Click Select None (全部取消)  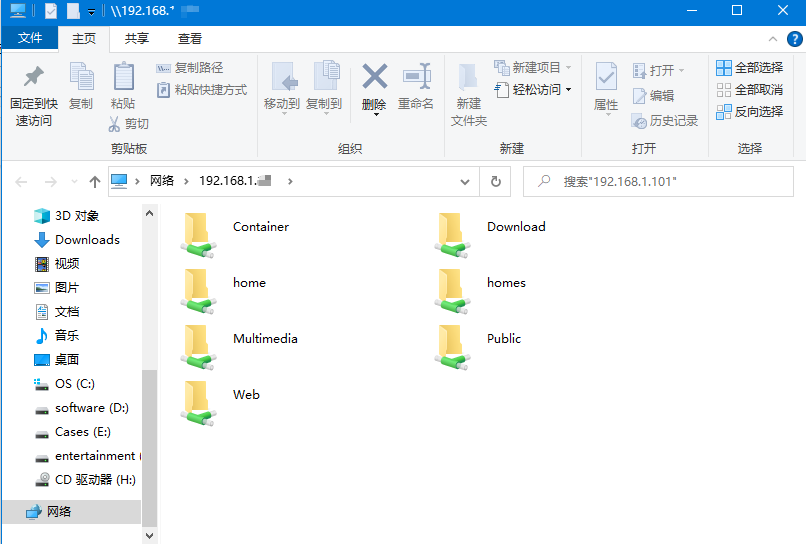[749, 90]
